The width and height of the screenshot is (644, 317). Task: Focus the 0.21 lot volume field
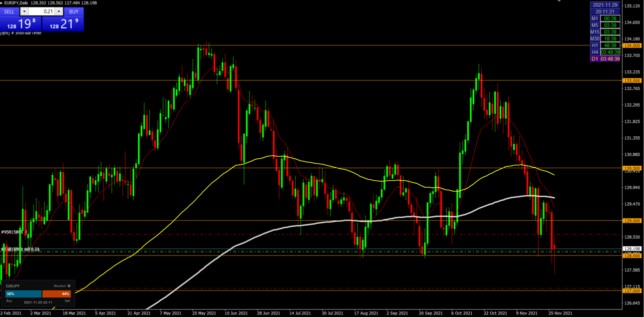(x=41, y=11)
